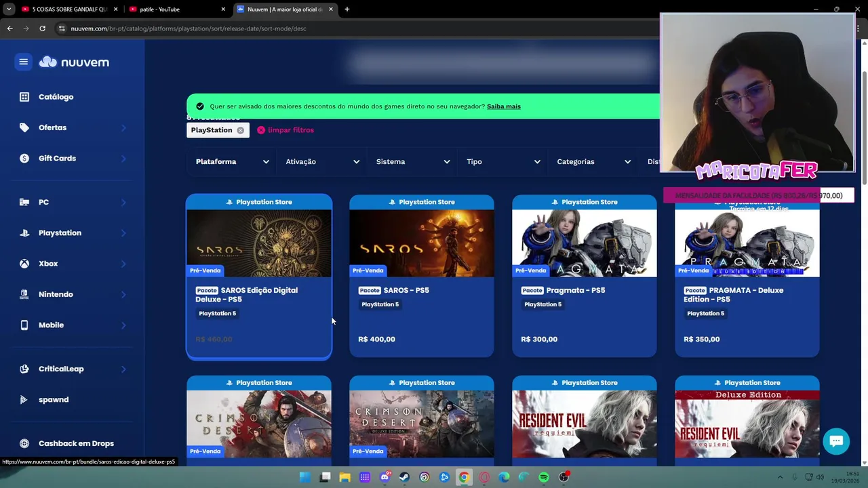Click 'limpar filtros' to clear filters
This screenshot has height=488, width=868.
pos(291,130)
